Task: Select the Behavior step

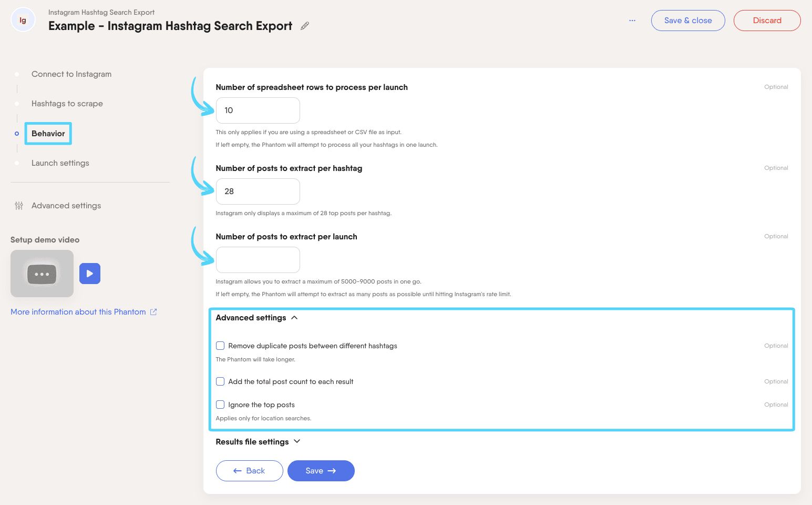Action: point(48,134)
